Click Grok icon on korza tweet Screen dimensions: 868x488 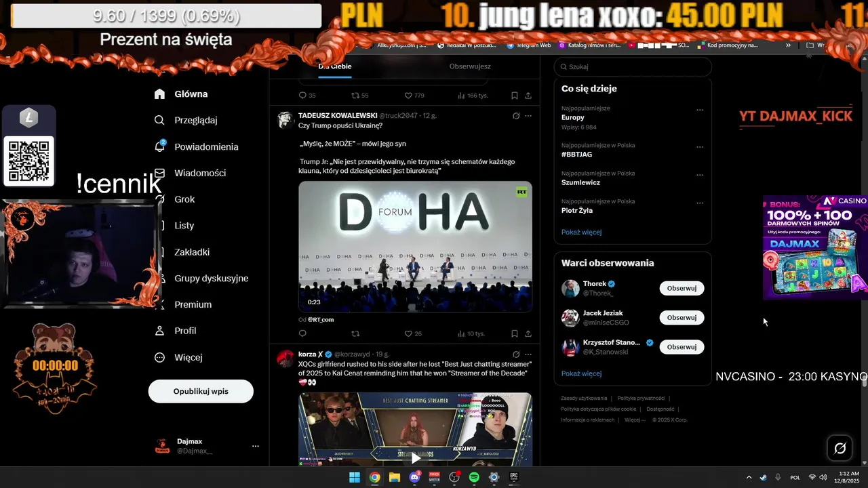(x=516, y=354)
